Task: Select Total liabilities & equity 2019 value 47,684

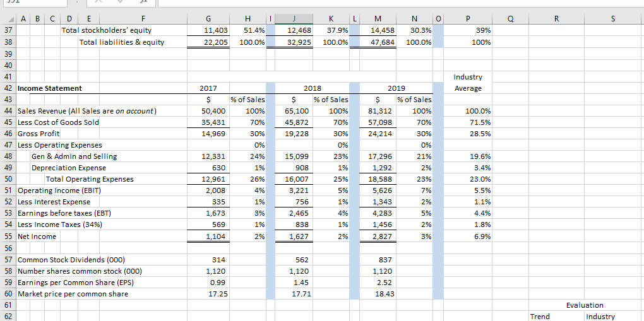Action: (x=383, y=42)
